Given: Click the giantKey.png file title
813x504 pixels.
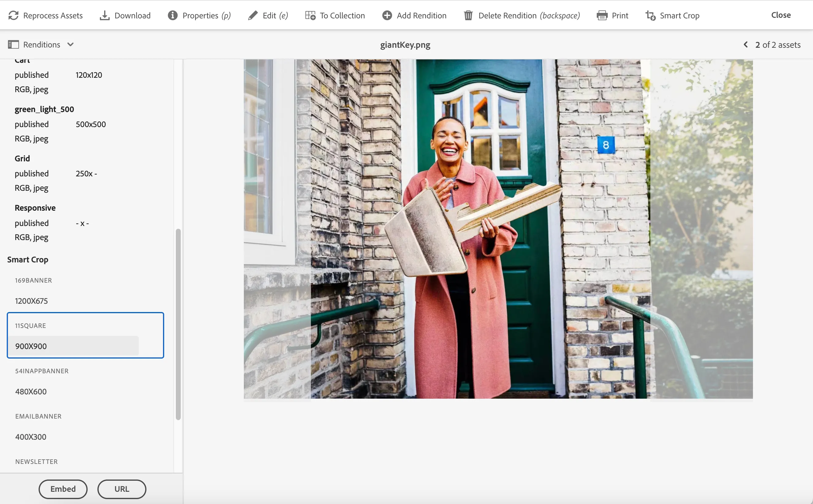Looking at the screenshot, I should click(x=405, y=45).
